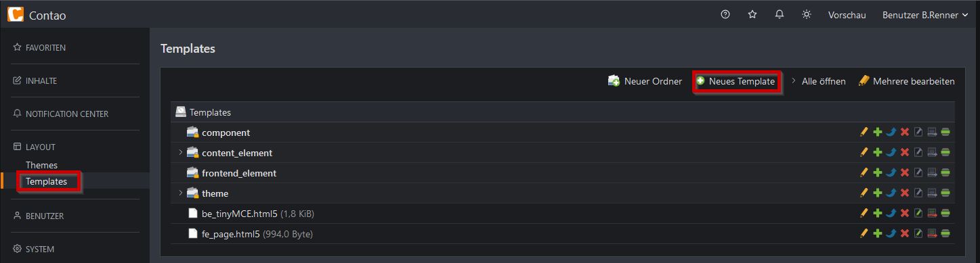The height and width of the screenshot is (263, 980).
Task: Toggle the light/dark mode sun icon
Action: coord(807,14)
